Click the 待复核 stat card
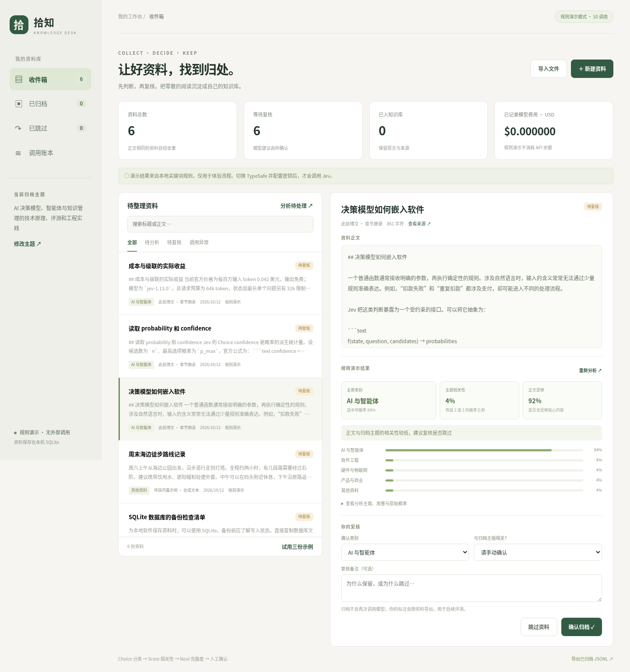This screenshot has width=630, height=672. tap(303, 130)
